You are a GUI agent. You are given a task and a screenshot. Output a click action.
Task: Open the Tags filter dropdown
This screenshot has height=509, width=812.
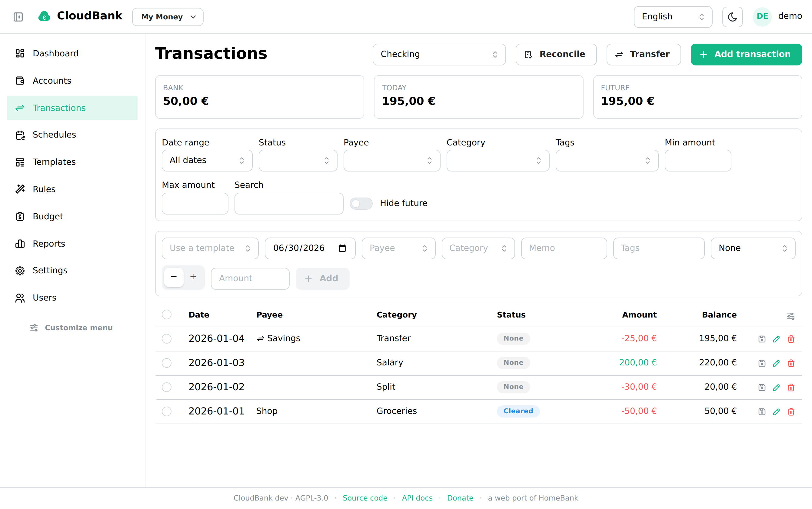pyautogui.click(x=607, y=161)
